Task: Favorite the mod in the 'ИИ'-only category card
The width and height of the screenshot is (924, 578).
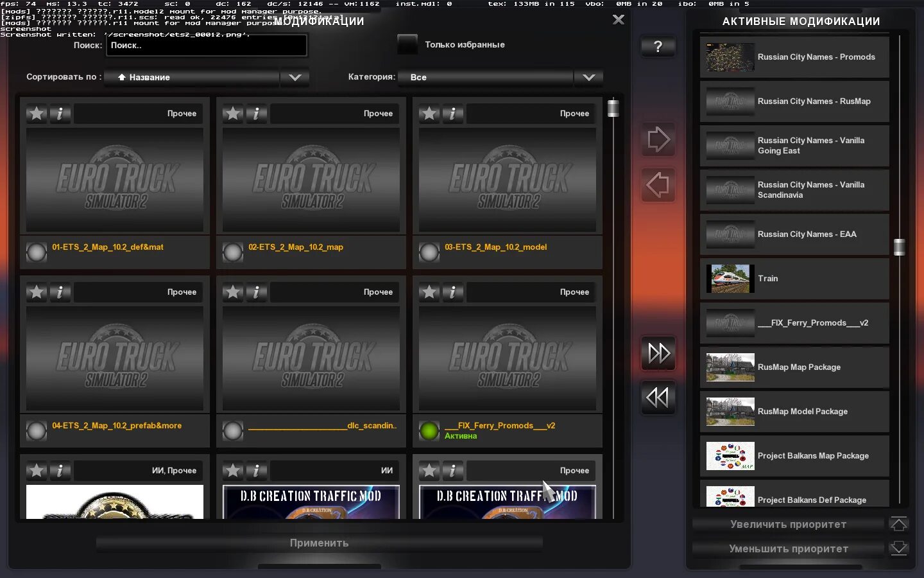Action: [x=233, y=471]
